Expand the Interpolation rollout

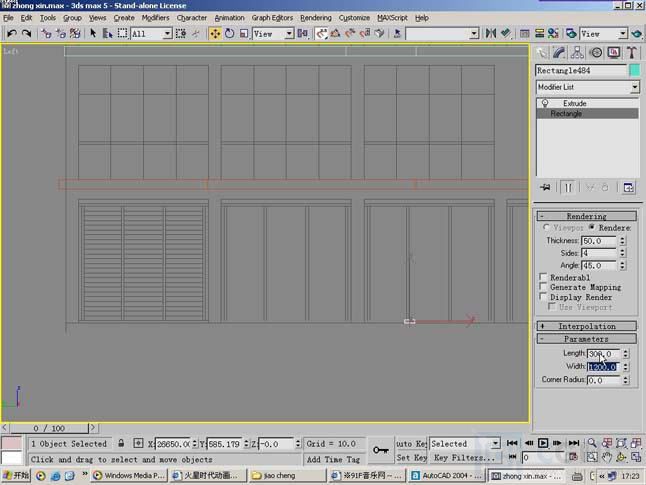point(586,326)
